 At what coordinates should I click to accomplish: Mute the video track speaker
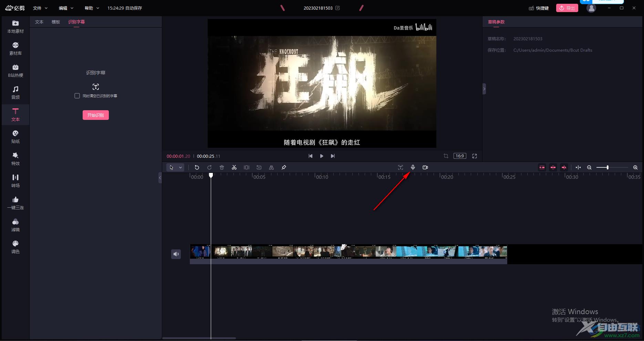tap(176, 254)
